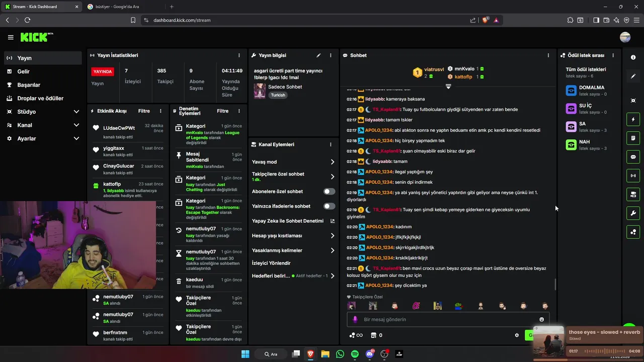The height and width of the screenshot is (362, 644).
Task: Open Yayın bilgisi panel options menu
Action: (331, 55)
